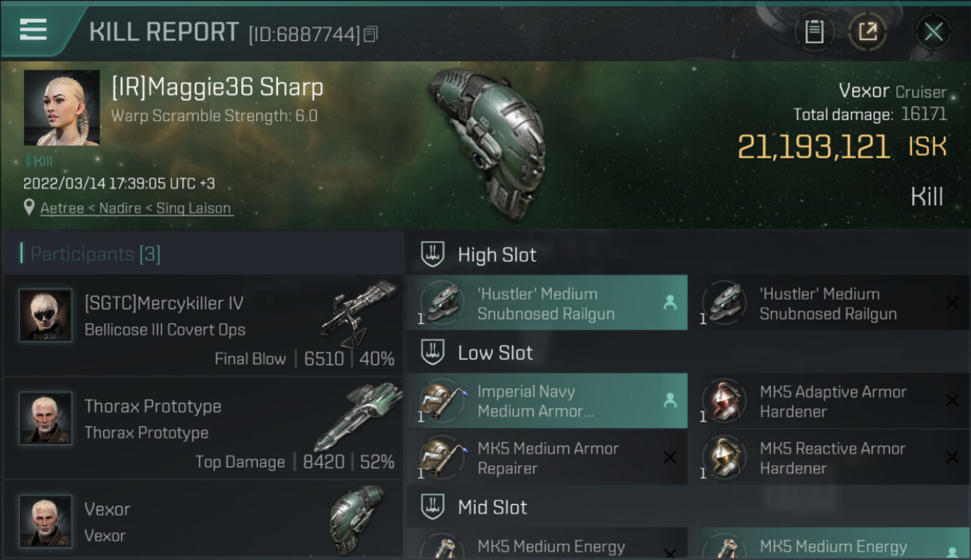Image resolution: width=971 pixels, height=560 pixels.
Task: Click the Vexor participant ship icon
Action: (x=356, y=518)
